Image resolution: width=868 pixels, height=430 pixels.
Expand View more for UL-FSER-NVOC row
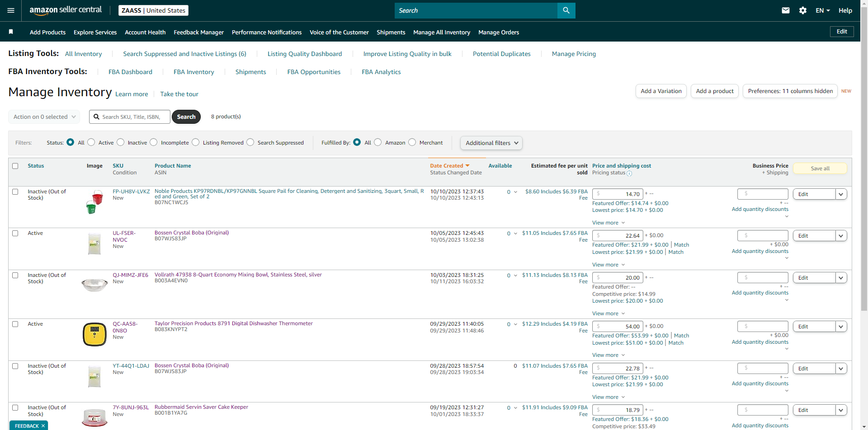pyautogui.click(x=609, y=265)
